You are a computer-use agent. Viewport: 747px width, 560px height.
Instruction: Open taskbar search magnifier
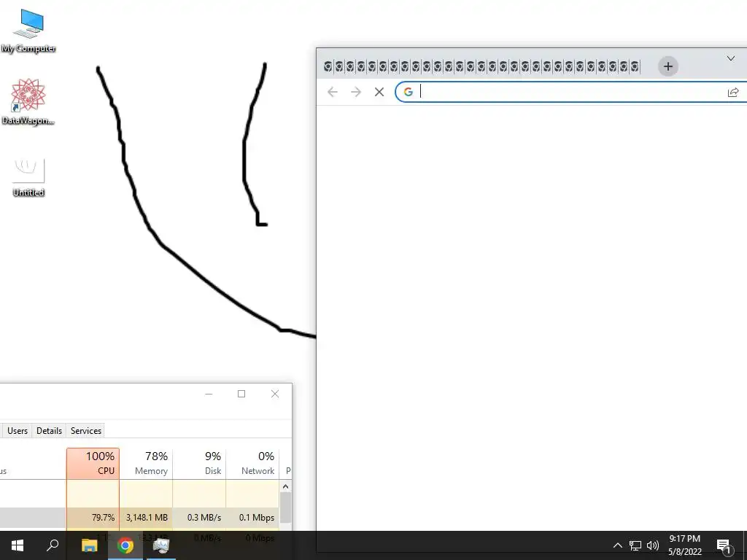coord(53,545)
